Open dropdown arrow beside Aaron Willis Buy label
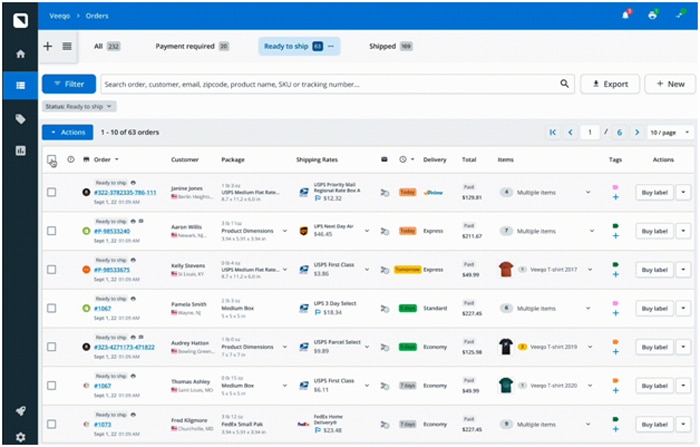700x447 pixels. [683, 231]
